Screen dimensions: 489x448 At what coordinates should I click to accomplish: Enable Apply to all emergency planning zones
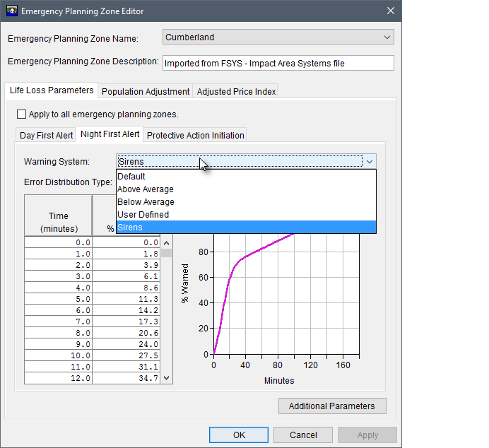coord(21,114)
